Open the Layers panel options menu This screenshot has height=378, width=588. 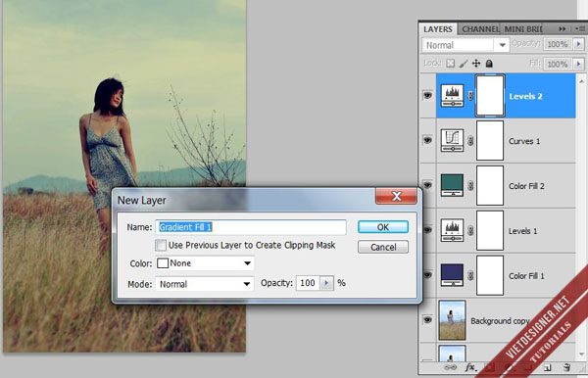580,28
